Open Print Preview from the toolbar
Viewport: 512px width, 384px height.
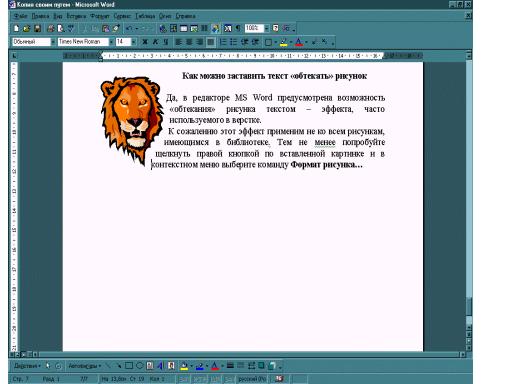[60, 28]
